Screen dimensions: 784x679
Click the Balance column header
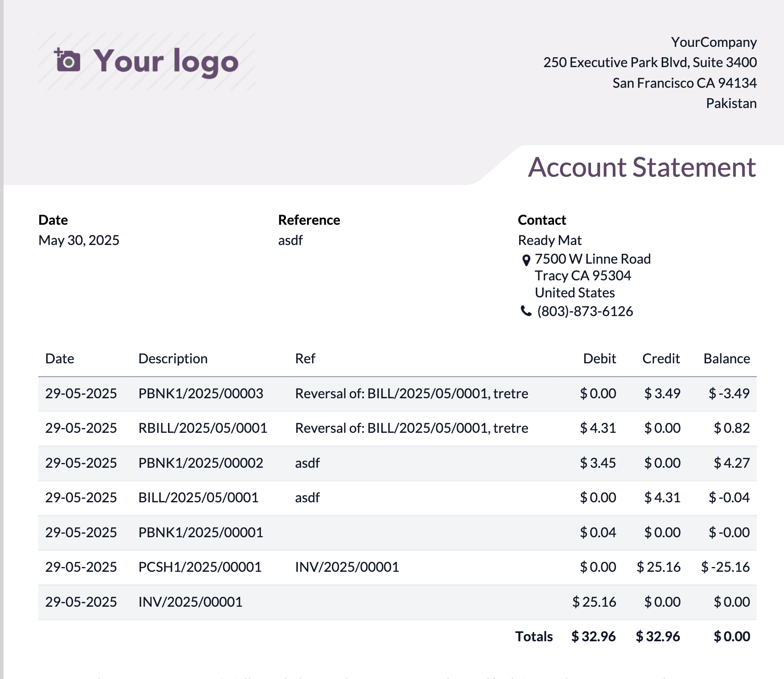click(x=726, y=359)
